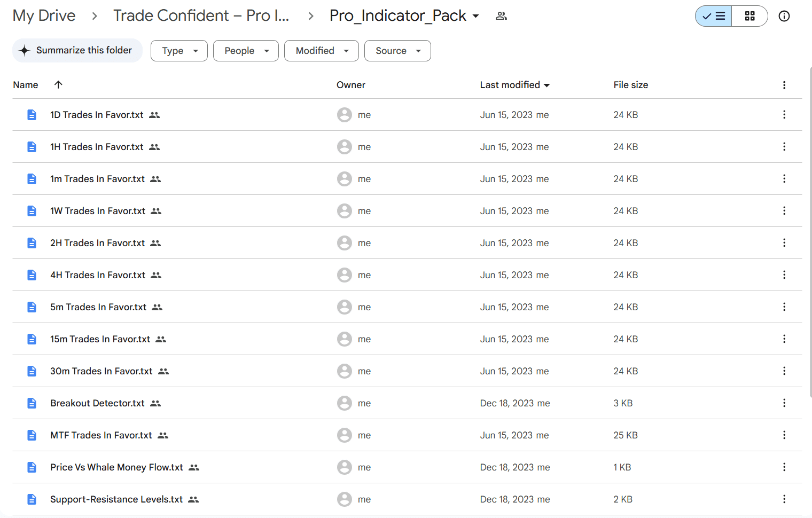
Task: Click the owner avatar for 4H Trades In Favor.txt
Action: [345, 275]
